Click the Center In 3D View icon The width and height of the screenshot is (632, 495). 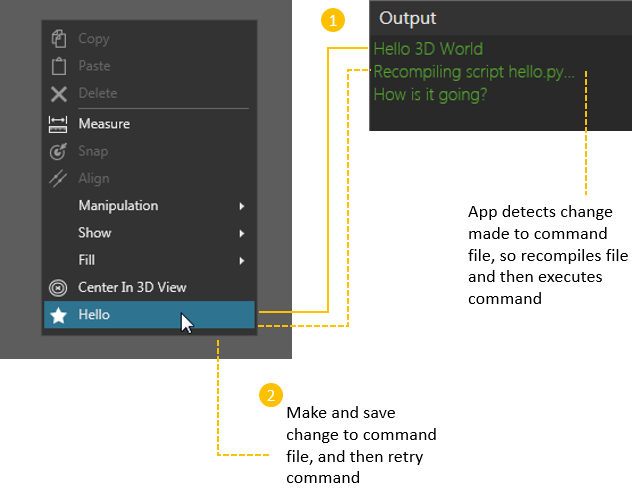(59, 287)
